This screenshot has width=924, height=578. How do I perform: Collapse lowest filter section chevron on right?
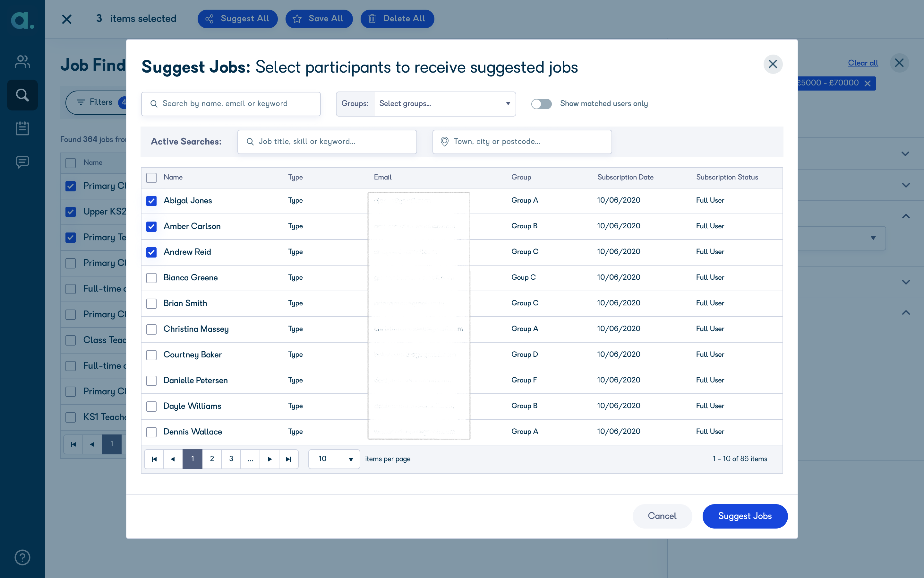click(905, 313)
